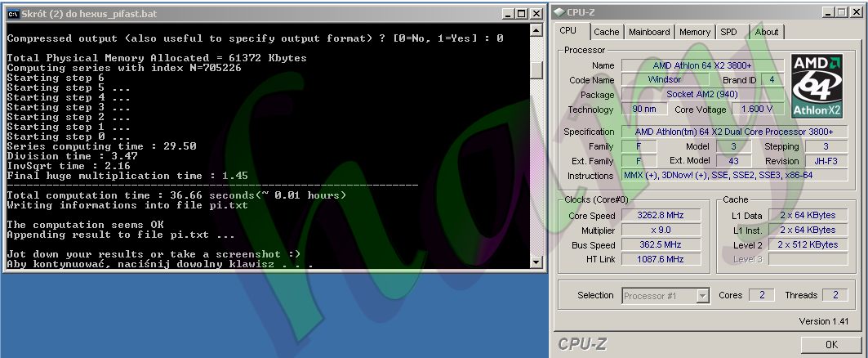Close the hexus_pifast.bat console window
868x358 pixels.
click(x=536, y=14)
